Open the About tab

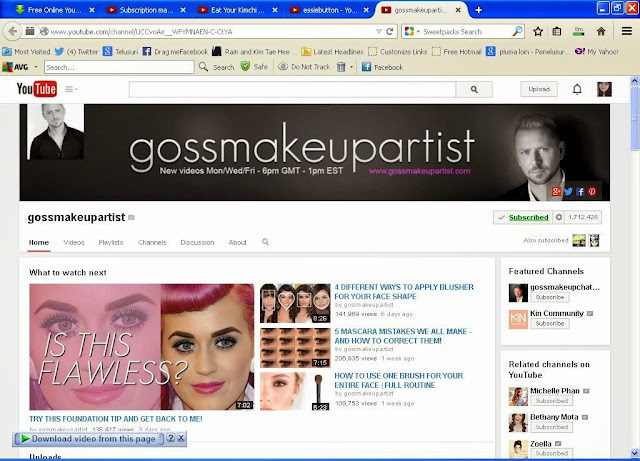pos(237,242)
